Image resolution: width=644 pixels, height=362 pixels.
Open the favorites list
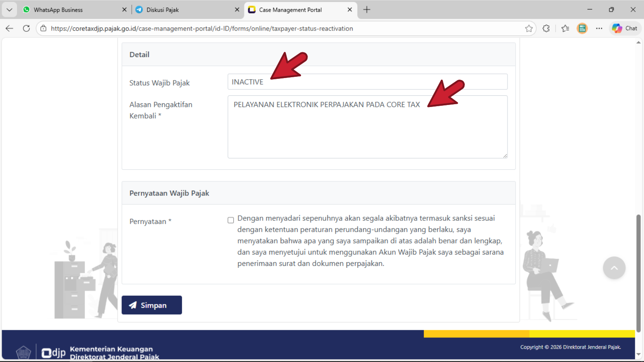point(565,29)
